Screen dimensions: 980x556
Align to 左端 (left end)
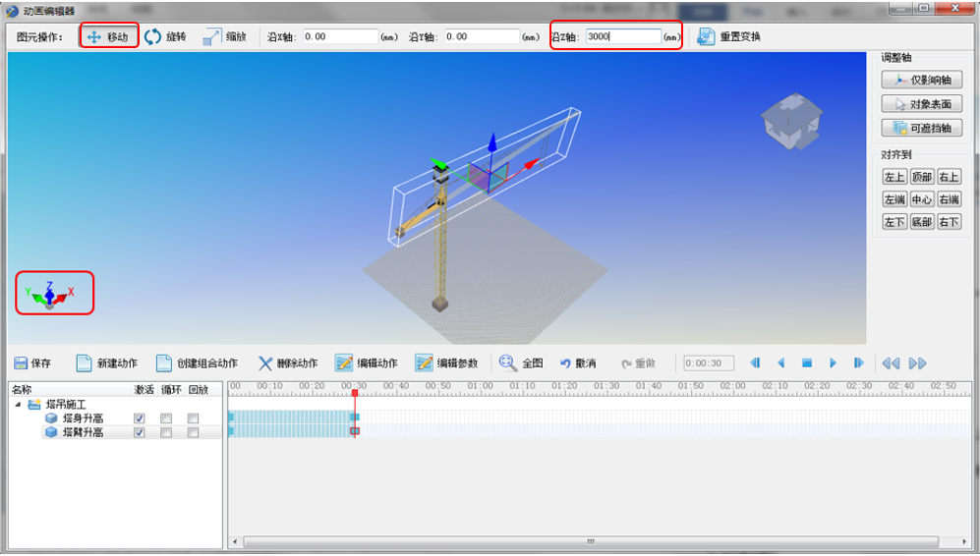point(894,200)
